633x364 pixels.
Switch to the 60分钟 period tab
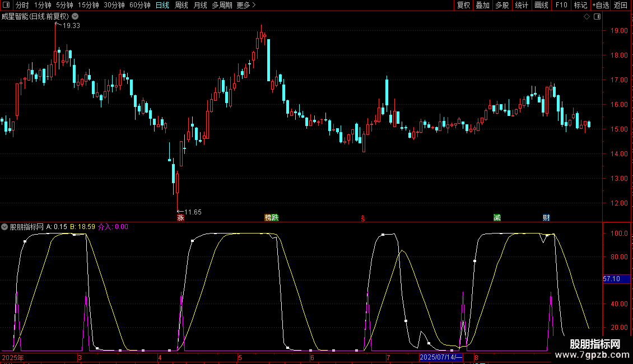click(139, 6)
